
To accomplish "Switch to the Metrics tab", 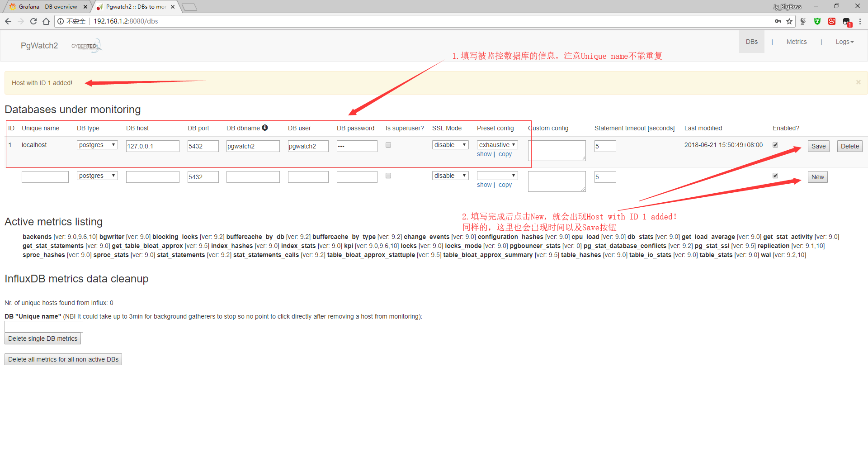I will click(x=796, y=42).
